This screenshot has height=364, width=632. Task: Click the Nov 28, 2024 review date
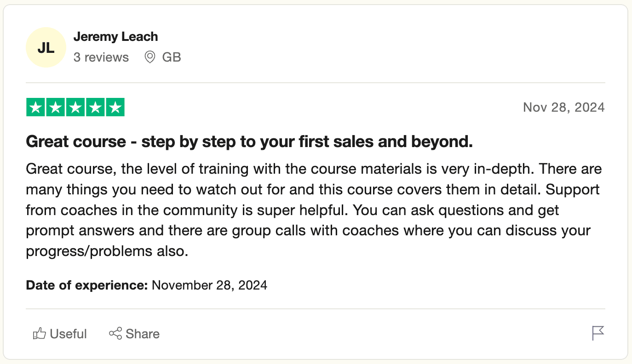pos(563,108)
